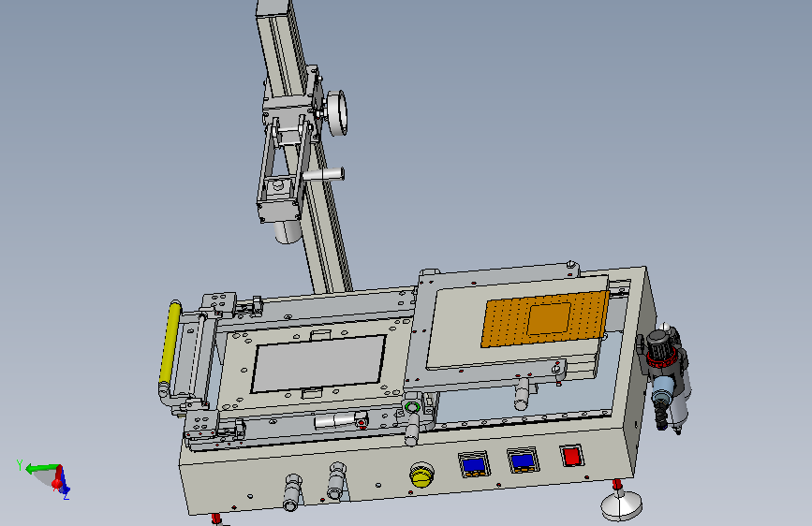Select the blue display meter beside yellow button

click(473, 464)
